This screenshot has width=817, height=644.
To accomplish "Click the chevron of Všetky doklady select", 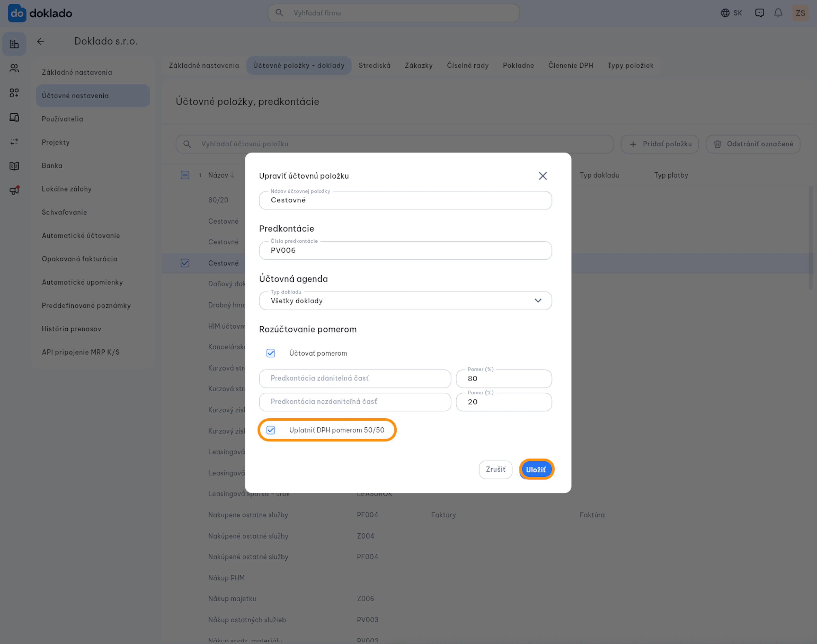I will point(538,301).
